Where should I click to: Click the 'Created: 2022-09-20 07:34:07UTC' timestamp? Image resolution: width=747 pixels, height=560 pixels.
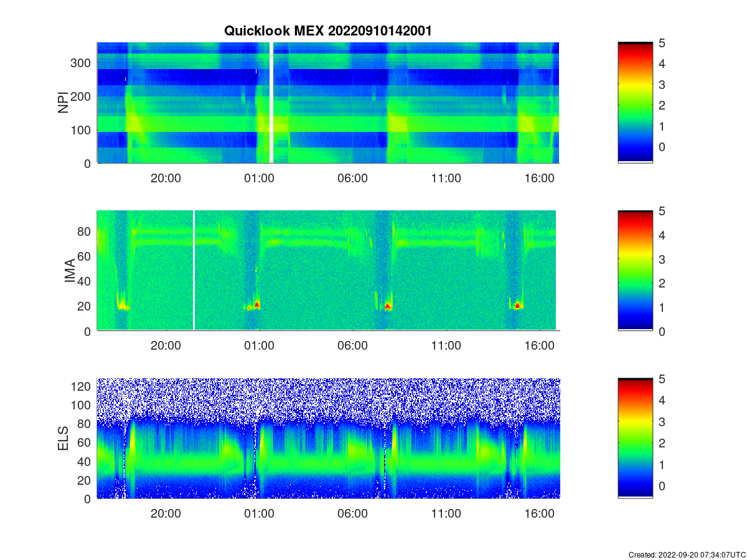coord(686,554)
